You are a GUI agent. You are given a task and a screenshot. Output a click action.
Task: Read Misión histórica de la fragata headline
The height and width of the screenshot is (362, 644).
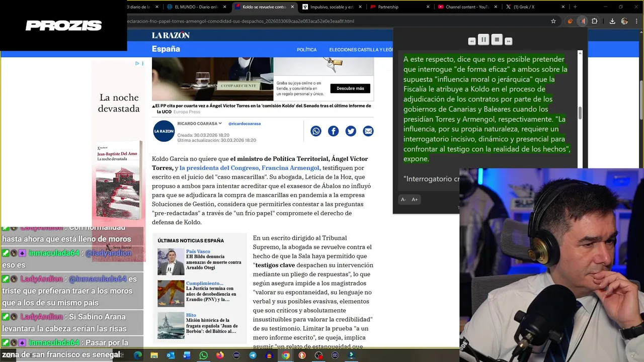211,326
